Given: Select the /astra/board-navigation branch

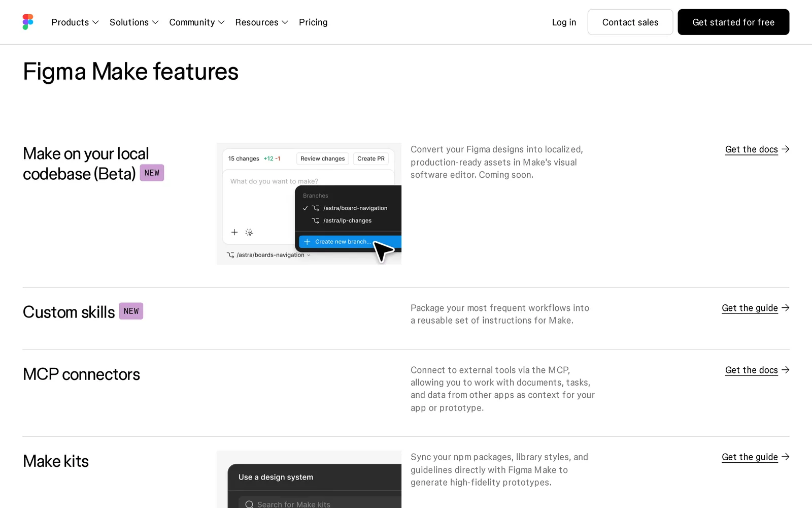Looking at the screenshot, I should click(x=355, y=208).
